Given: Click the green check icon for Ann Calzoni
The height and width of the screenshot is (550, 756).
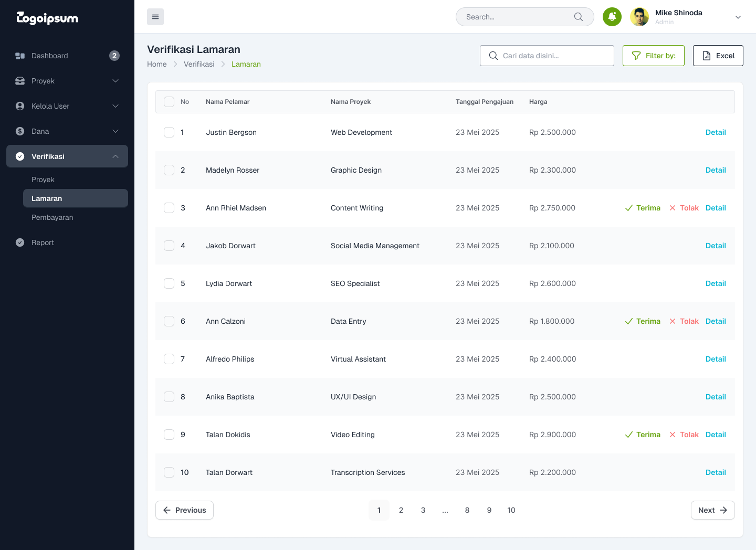Looking at the screenshot, I should pyautogui.click(x=629, y=321).
